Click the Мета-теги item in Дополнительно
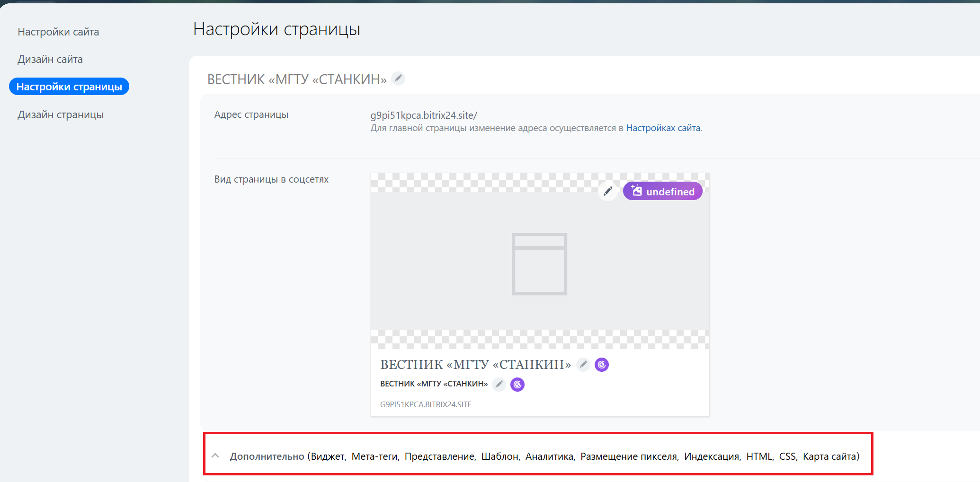Screen dimensions: 980x482 tap(374, 456)
